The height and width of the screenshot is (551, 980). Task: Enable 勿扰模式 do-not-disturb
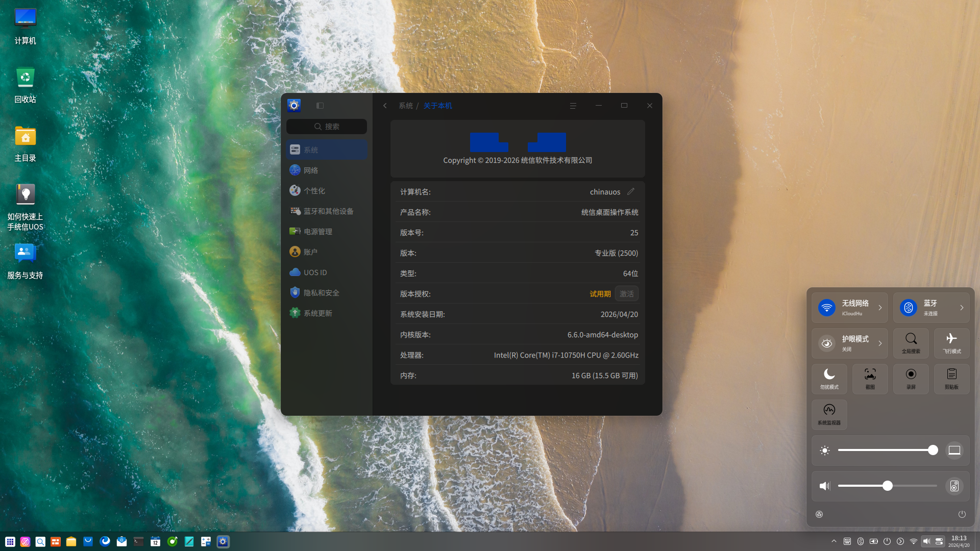tap(829, 379)
